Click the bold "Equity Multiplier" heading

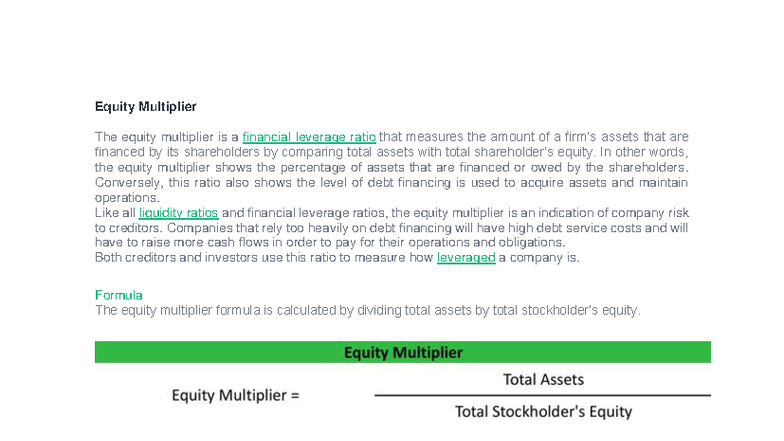pos(146,106)
